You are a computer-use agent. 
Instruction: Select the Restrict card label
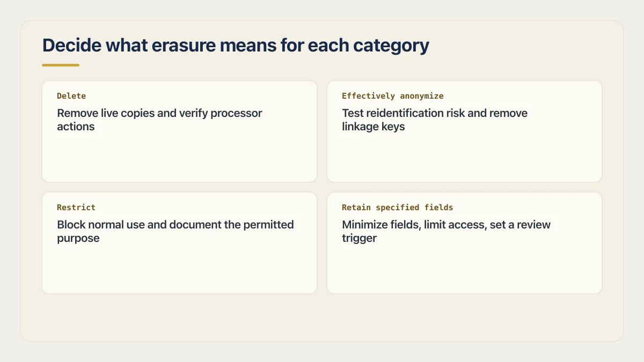[x=76, y=208]
